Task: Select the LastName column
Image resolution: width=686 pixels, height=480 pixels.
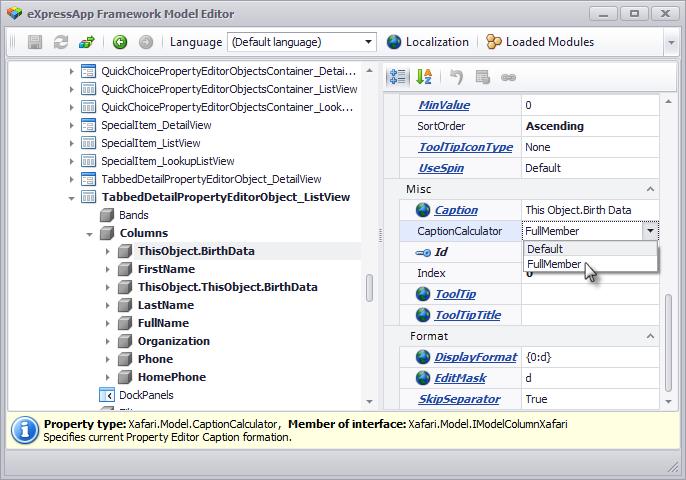Action: click(x=166, y=305)
